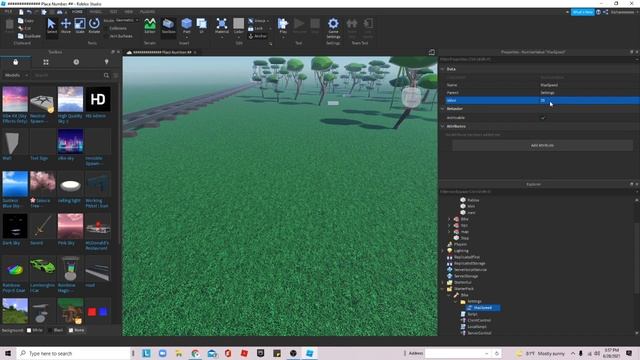Open the HOME ribbon tab
640x360 pixels.
coord(77,12)
